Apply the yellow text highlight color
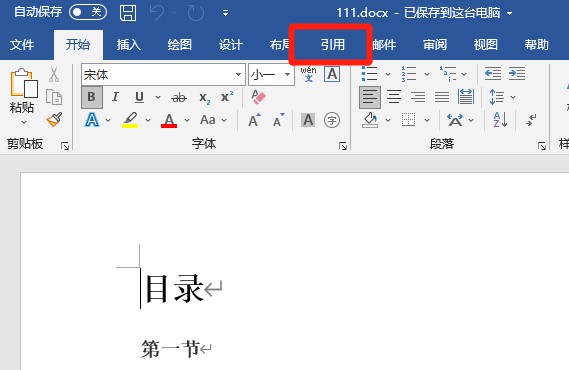The width and height of the screenshot is (569, 370). pos(130,120)
